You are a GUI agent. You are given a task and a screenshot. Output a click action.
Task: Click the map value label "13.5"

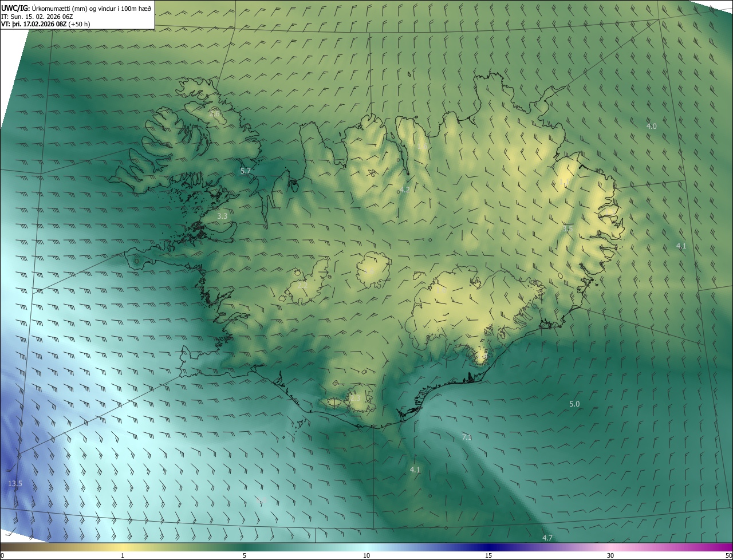click(15, 484)
